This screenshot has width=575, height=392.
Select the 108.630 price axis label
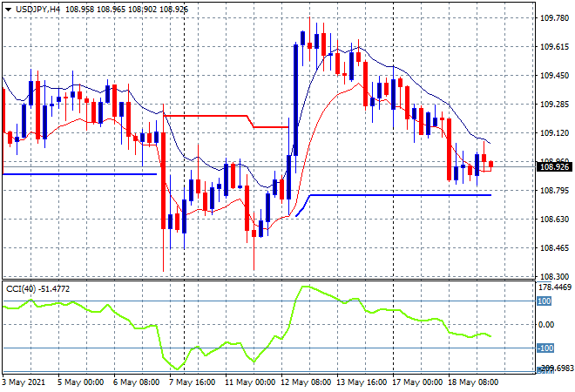(x=554, y=219)
